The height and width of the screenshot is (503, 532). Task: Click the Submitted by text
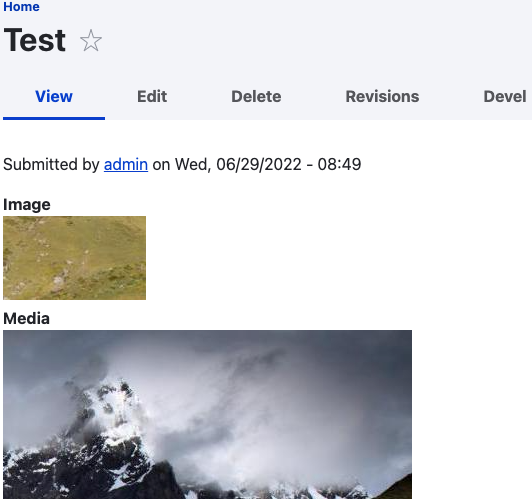coord(51,165)
